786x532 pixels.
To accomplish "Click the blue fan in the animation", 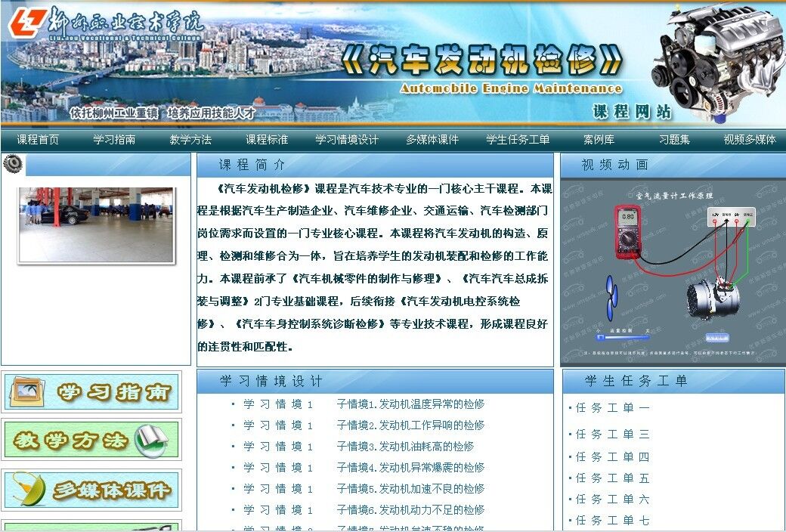I will pyautogui.click(x=612, y=296).
